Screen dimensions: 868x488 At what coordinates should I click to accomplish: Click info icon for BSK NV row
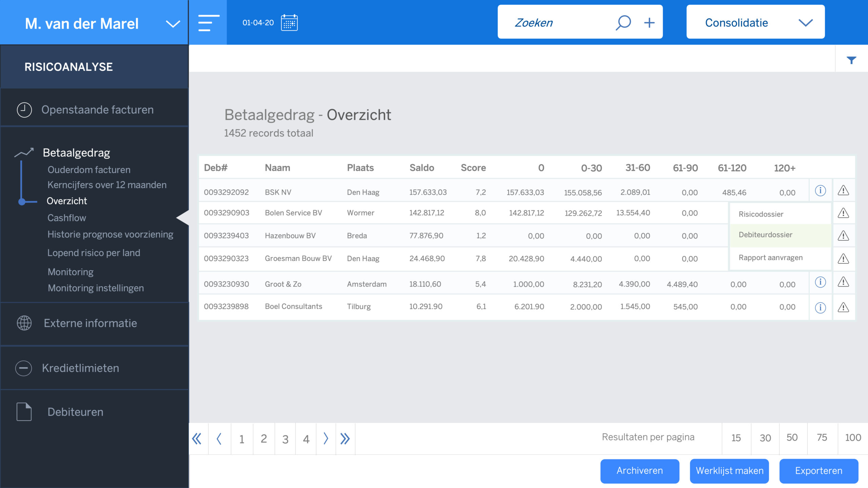coord(820,190)
